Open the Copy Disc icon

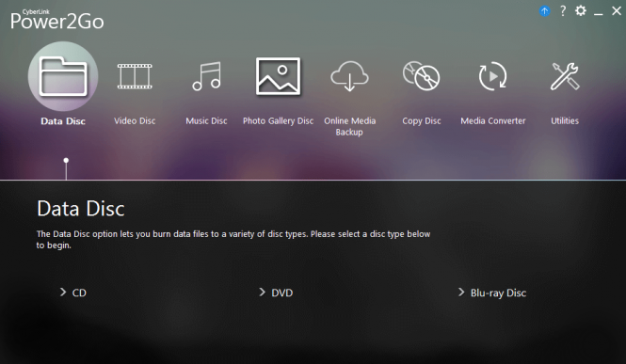point(421,76)
